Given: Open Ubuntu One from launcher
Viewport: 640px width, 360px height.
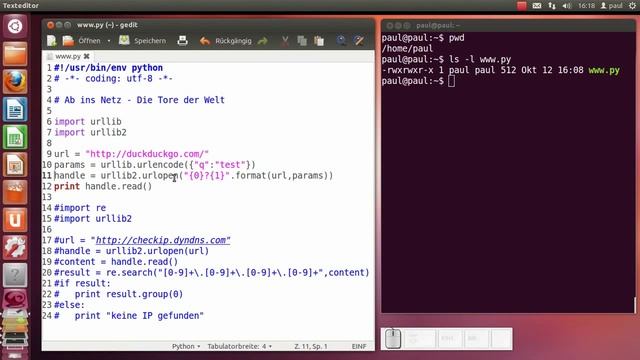Looking at the screenshot, I should click(15, 220).
